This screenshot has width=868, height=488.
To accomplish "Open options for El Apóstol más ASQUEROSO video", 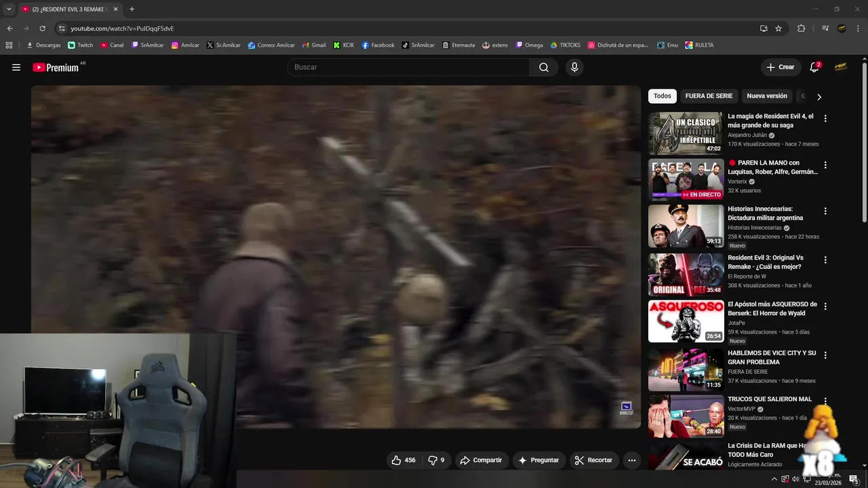I will 825,306.
